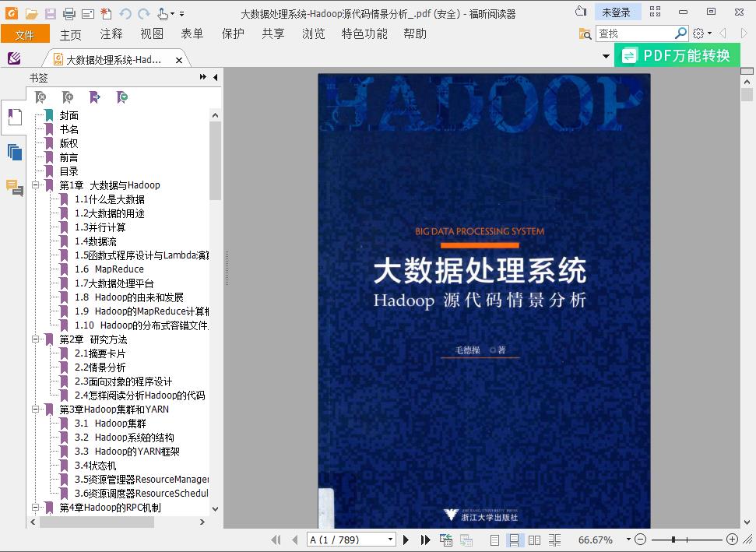Screen dimensions: 756x552
Task: Click the 查找 search input field
Action: click(x=635, y=33)
